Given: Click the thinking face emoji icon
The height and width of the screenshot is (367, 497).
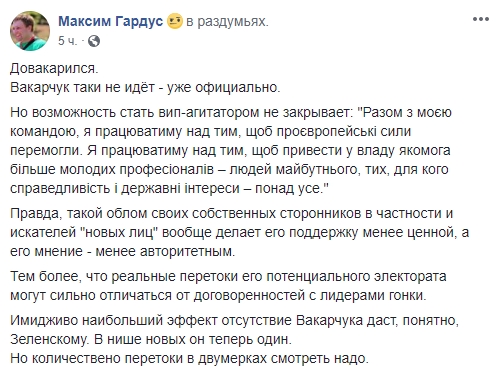Looking at the screenshot, I should [x=175, y=21].
